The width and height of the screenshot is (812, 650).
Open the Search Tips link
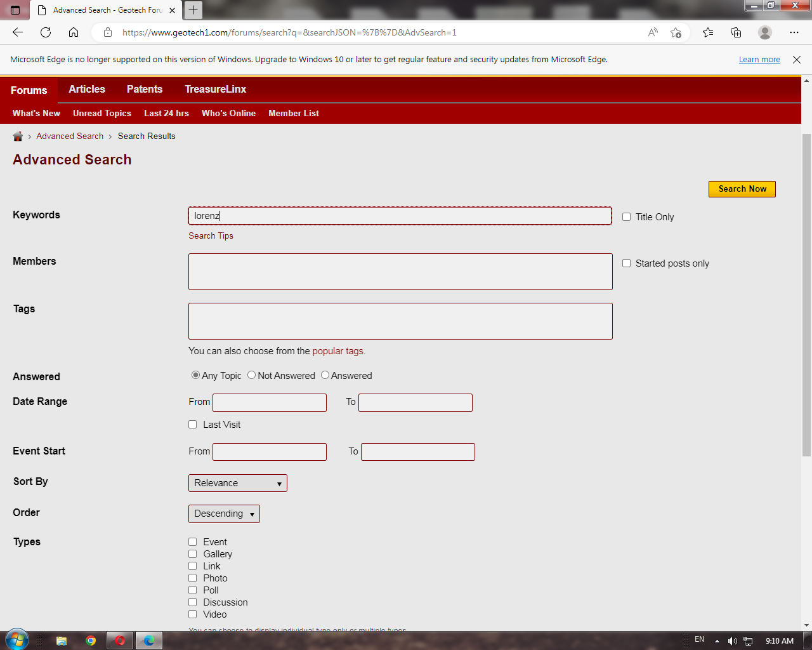coord(211,236)
